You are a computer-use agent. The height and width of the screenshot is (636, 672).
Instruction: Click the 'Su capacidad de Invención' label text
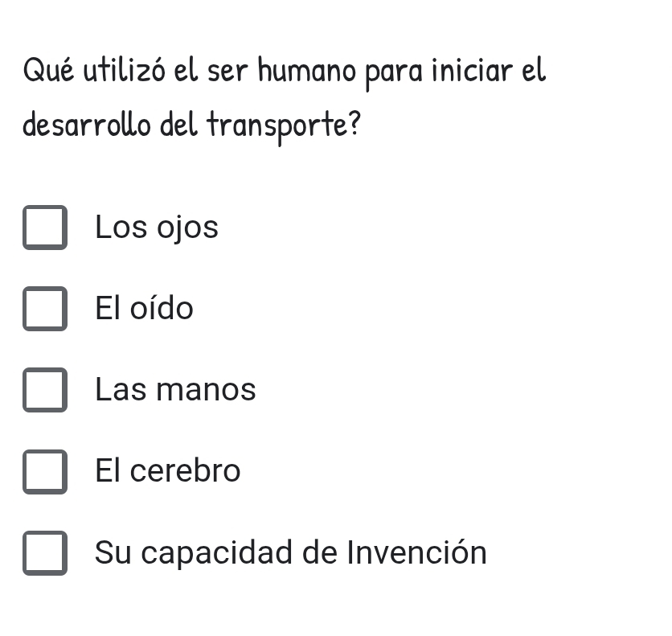291,552
